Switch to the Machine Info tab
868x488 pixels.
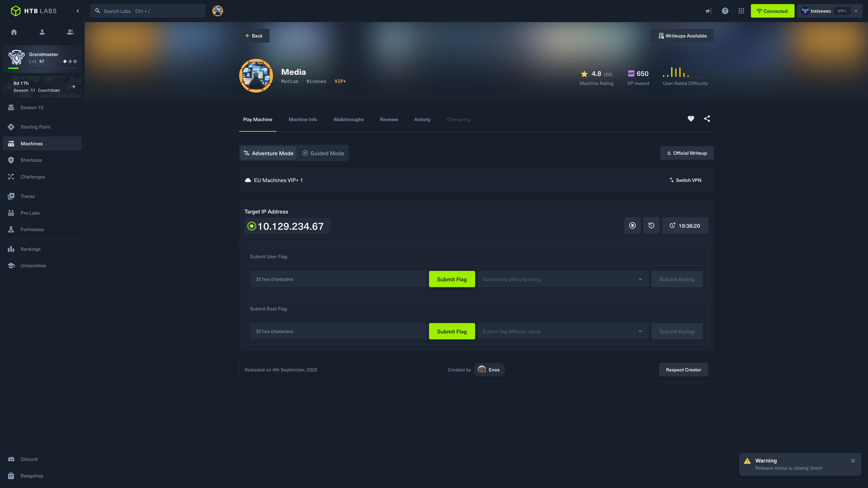coord(303,120)
